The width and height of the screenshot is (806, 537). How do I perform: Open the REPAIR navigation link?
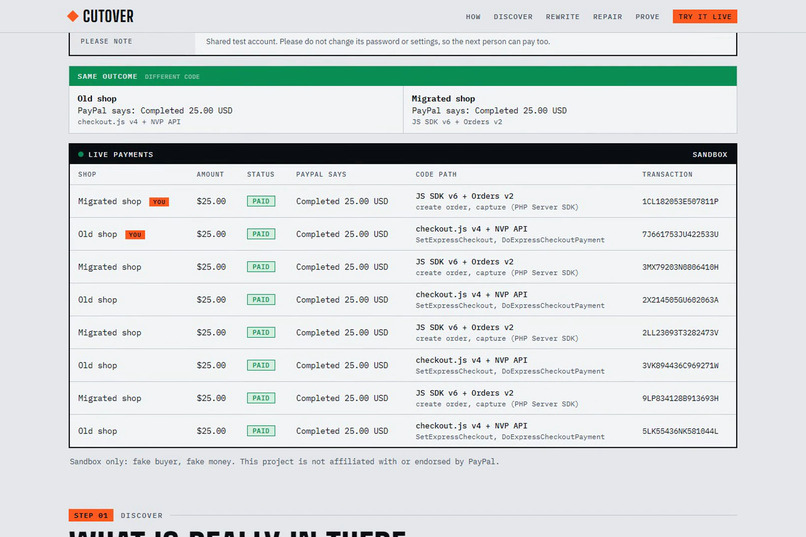(607, 17)
